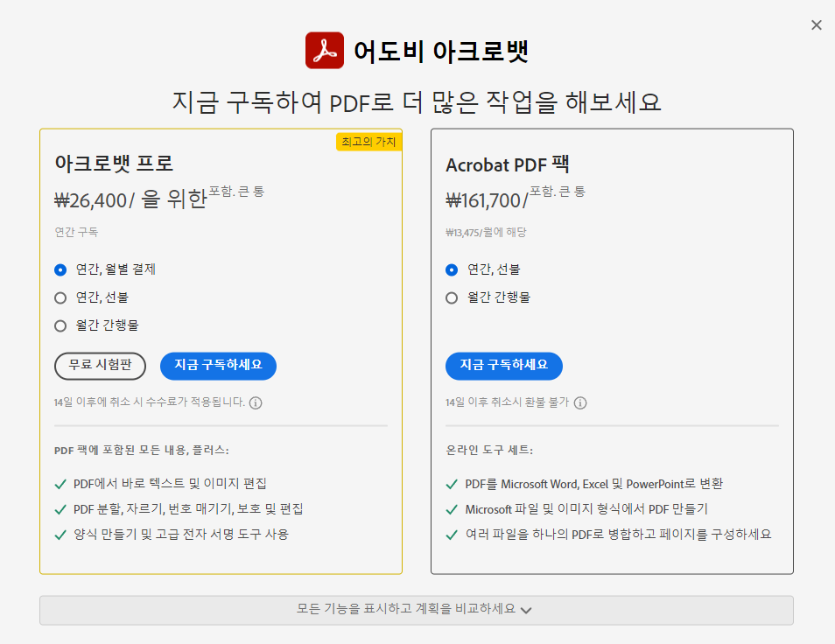This screenshot has width=835, height=644.
Task: Click the 무료 시험판 button
Action: click(x=100, y=366)
